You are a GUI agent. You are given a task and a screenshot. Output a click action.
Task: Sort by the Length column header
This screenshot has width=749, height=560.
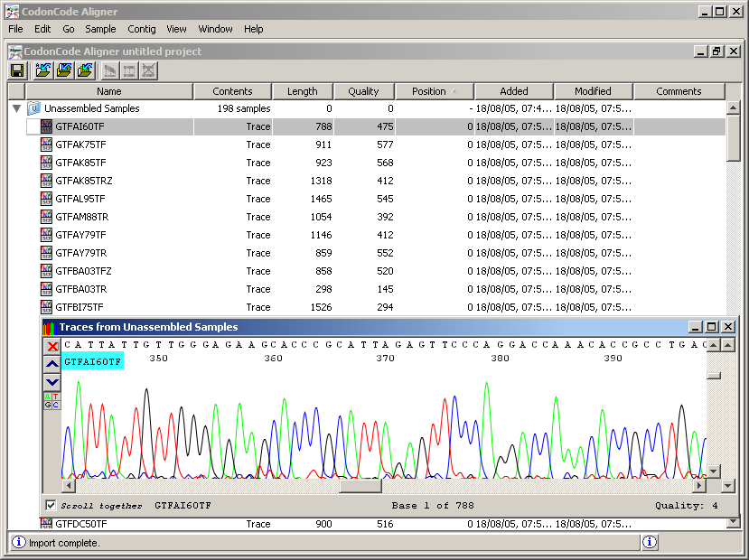pyautogui.click(x=303, y=91)
